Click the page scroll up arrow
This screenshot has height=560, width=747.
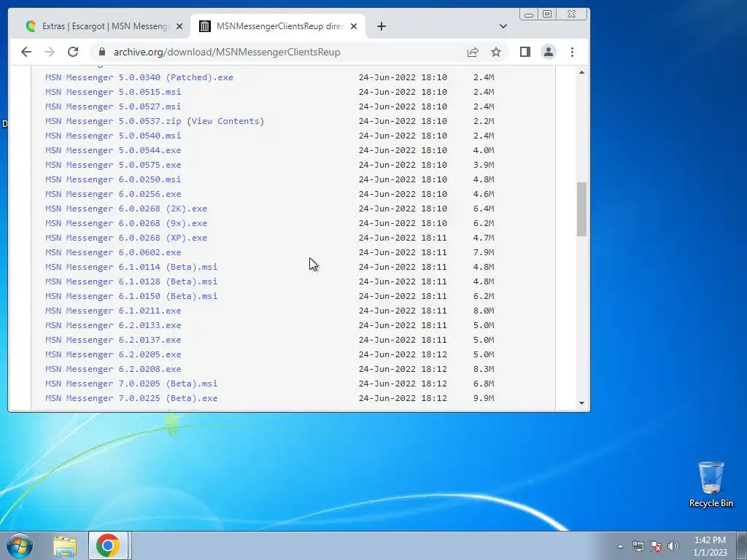pos(581,72)
